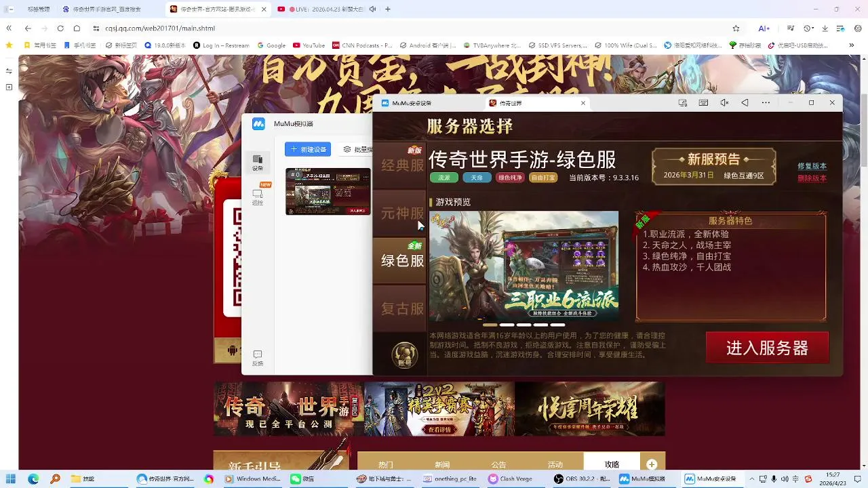Bookmark page with the star icon
This screenshot has width=868, height=488.
[736, 28]
